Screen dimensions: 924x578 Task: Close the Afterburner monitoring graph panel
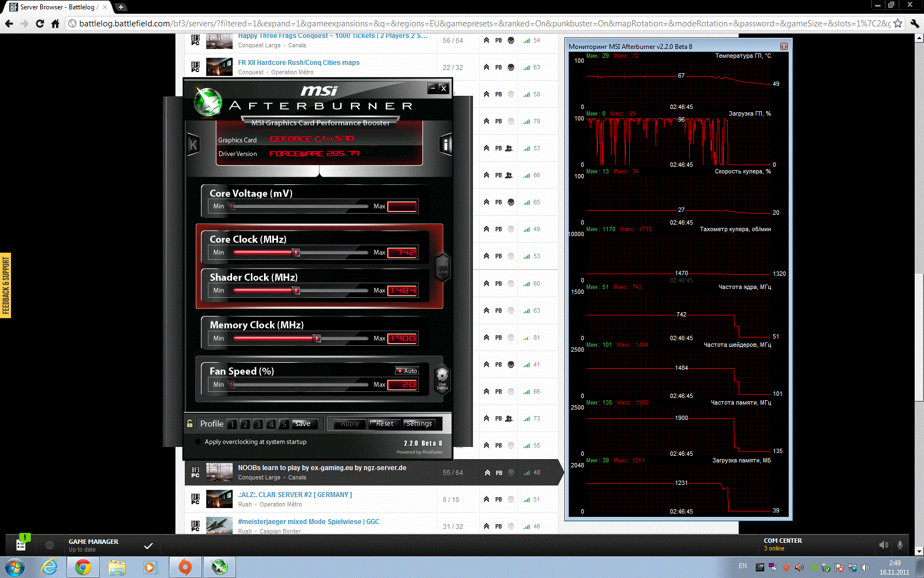point(784,47)
